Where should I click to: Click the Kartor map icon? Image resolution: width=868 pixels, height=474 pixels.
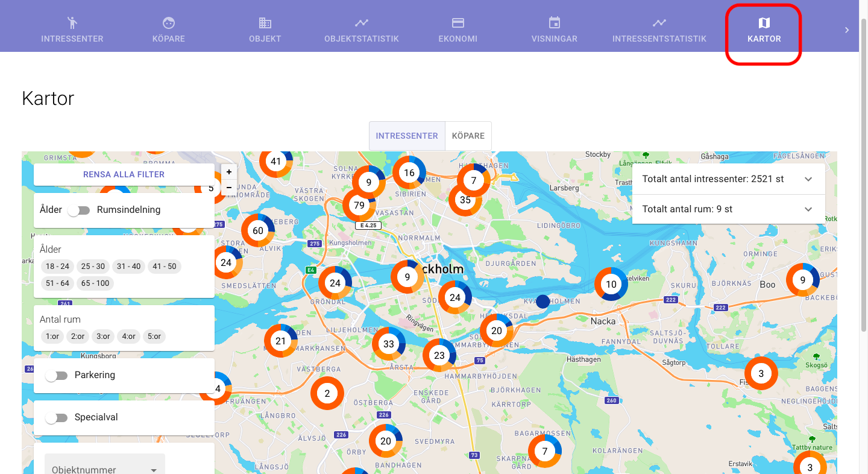coord(764,23)
